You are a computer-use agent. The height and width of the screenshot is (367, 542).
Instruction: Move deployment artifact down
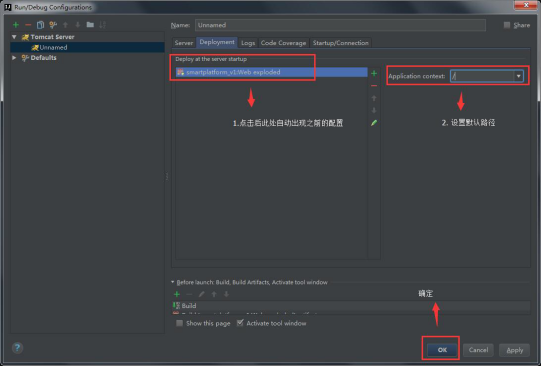[374, 111]
